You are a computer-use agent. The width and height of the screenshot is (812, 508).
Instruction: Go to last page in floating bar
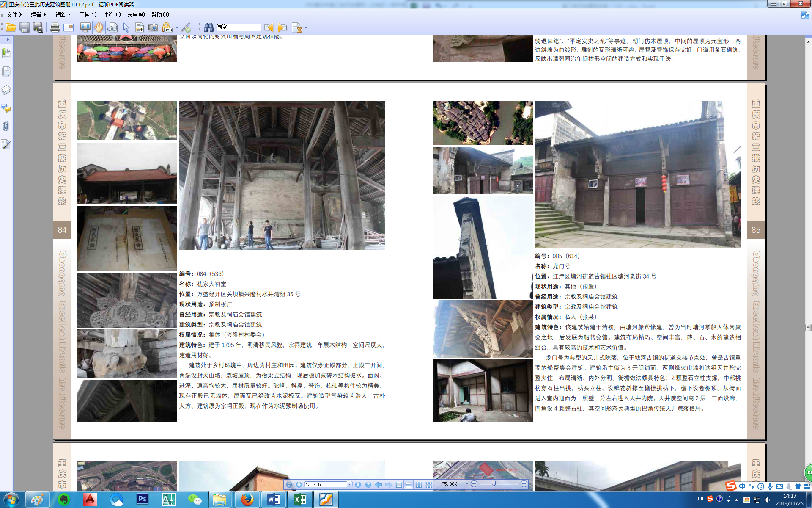[x=368, y=484]
